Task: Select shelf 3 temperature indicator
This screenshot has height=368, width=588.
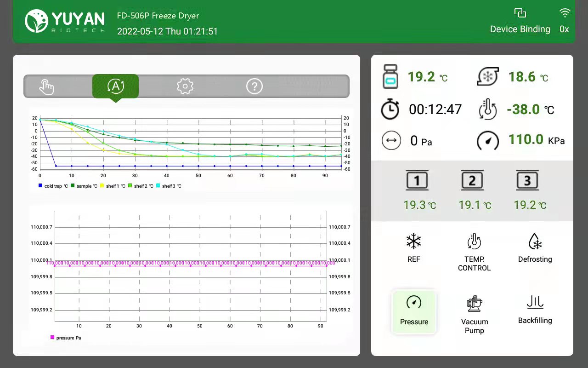Action: [527, 181]
